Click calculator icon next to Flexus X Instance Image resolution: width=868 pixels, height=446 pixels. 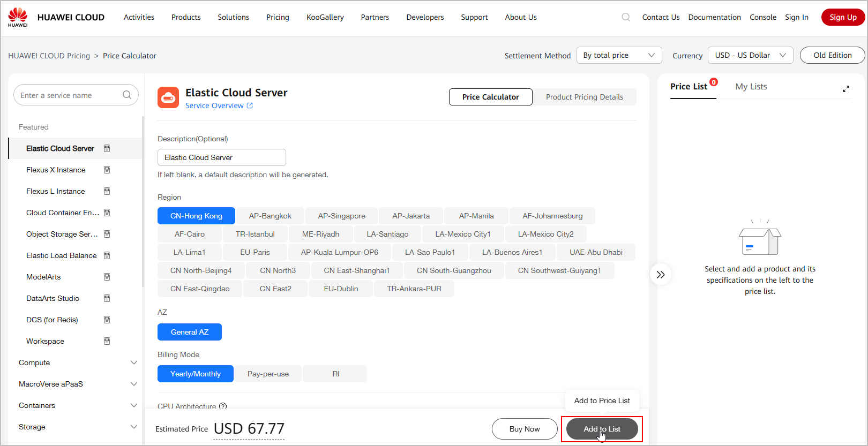tap(107, 170)
